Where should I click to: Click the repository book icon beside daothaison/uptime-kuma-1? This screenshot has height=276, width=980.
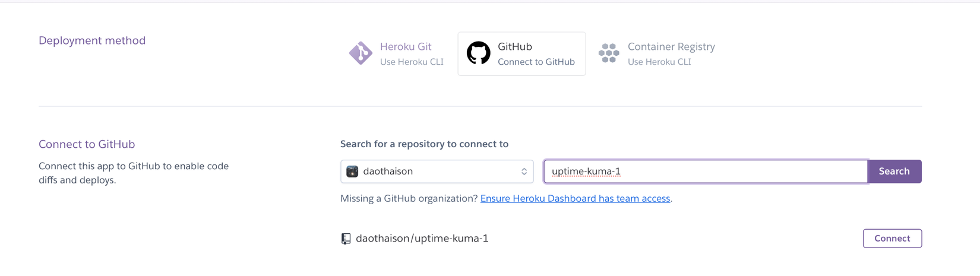point(346,239)
